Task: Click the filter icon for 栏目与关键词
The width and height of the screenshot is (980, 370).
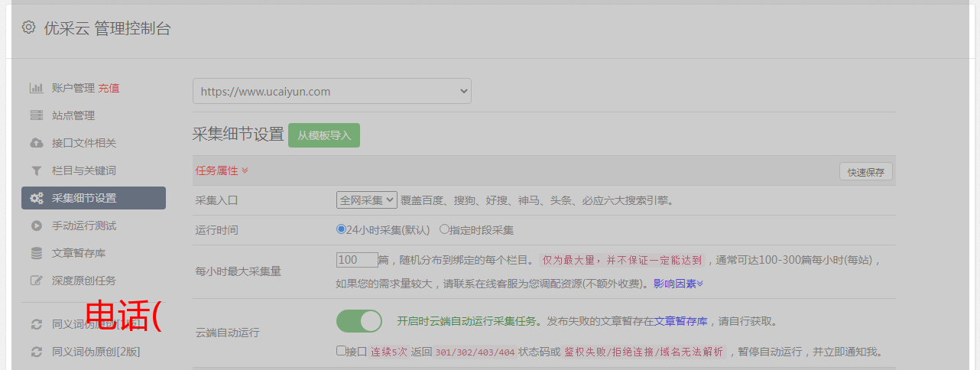Action: click(x=36, y=170)
